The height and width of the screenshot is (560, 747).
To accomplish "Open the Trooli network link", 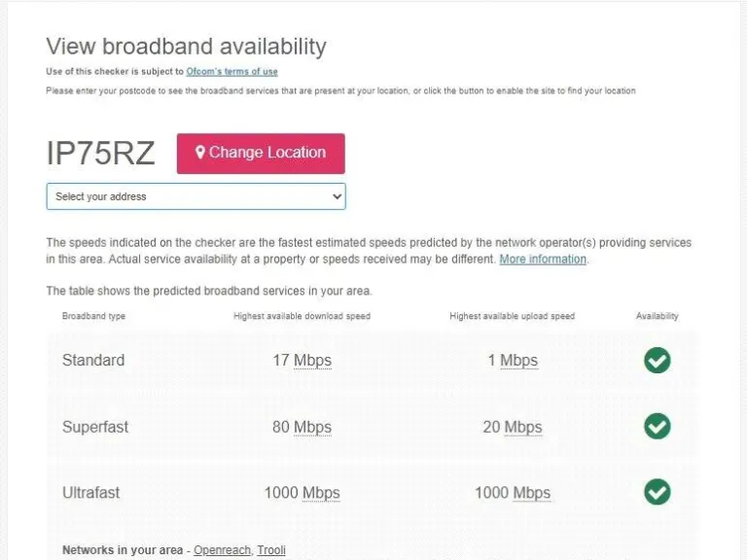I will (271, 550).
